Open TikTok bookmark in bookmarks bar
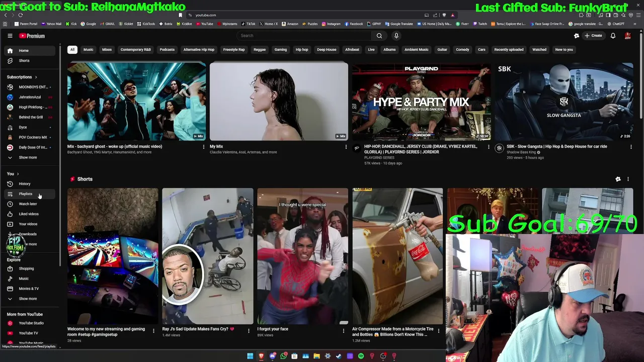644x362 pixels. click(249, 24)
